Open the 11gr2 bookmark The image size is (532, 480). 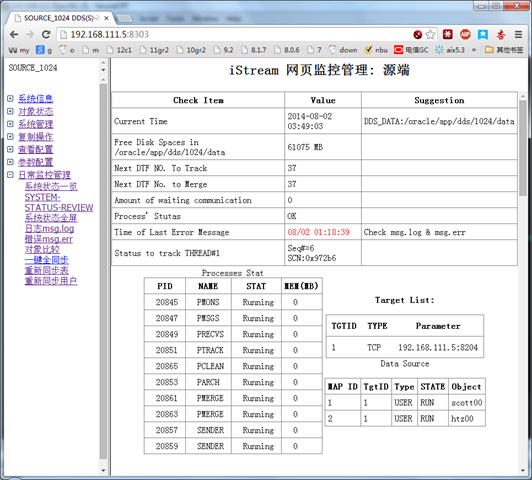click(154, 50)
